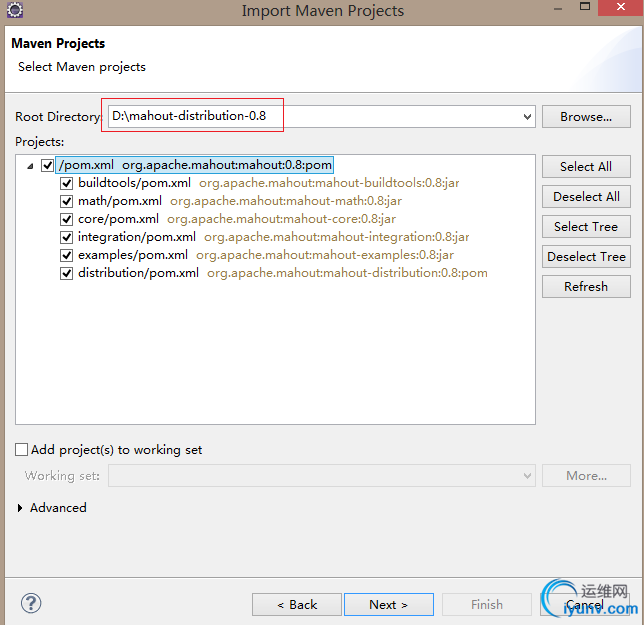Toggle integration/pom.xml checkbox
The width and height of the screenshot is (644, 625).
click(67, 237)
